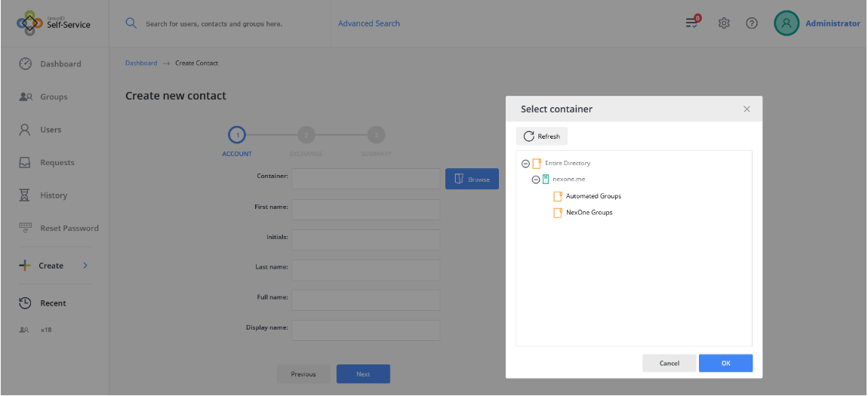Click the Administrator username
Image resolution: width=868 pixels, height=396 pixels.
click(x=833, y=23)
